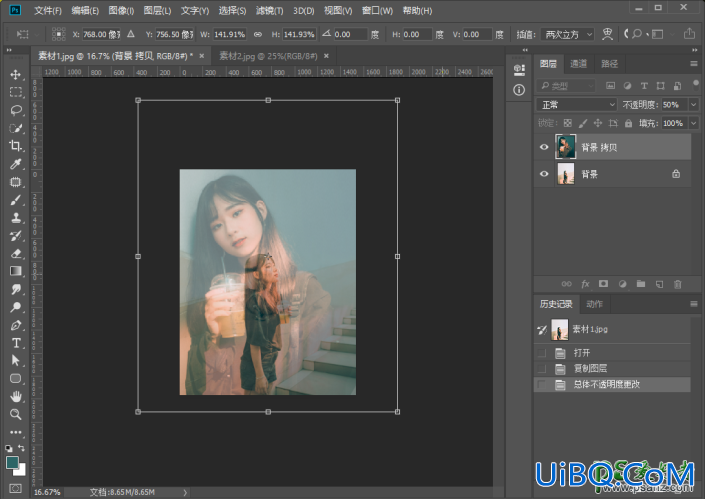Screen dimensions: 705x499
Task: Swap foreground and background colors
Action: pyautogui.click(x=21, y=448)
